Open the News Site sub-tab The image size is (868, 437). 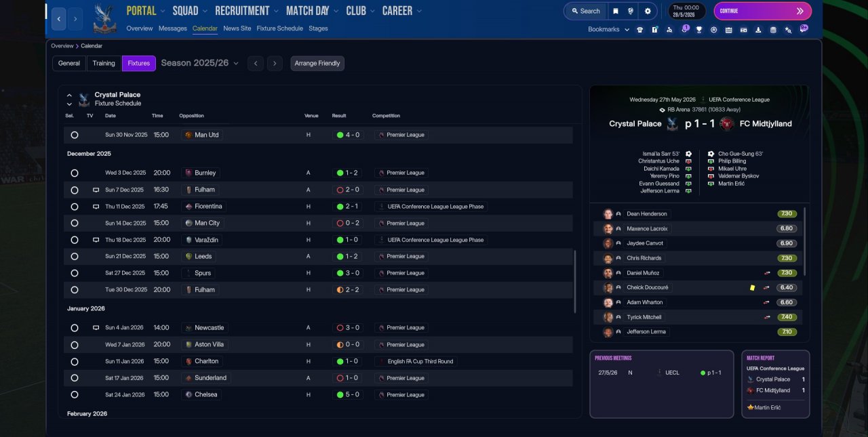pos(237,28)
